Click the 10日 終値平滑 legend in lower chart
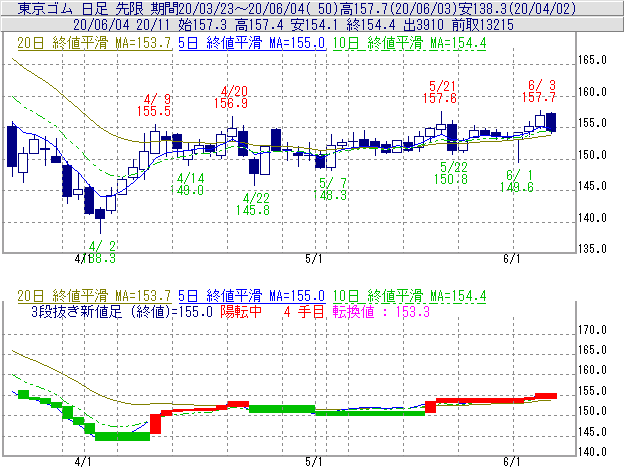624x474 pixels. click(x=409, y=296)
